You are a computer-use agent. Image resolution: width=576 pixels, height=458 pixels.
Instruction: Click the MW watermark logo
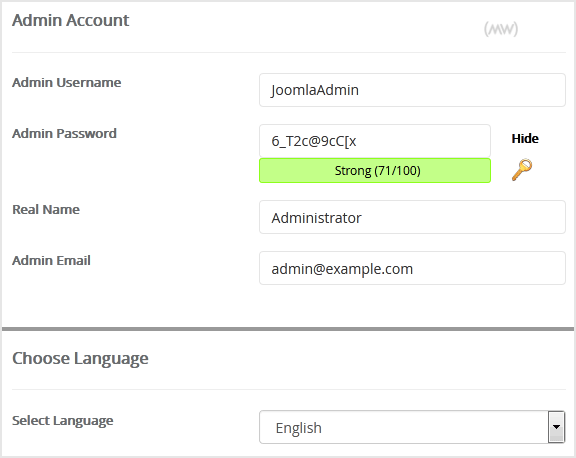[x=501, y=29]
